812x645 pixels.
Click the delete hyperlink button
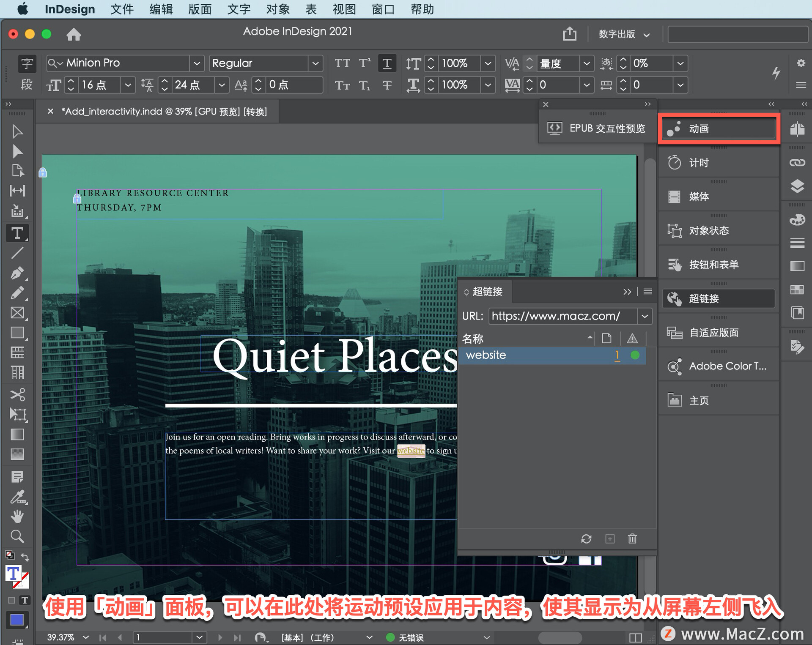tap(631, 539)
